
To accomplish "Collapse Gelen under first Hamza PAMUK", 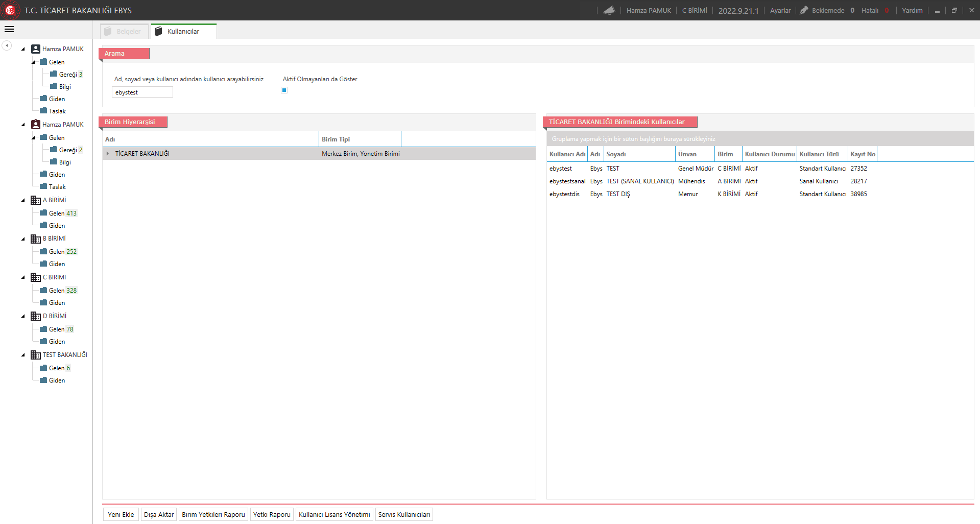I will (x=34, y=62).
